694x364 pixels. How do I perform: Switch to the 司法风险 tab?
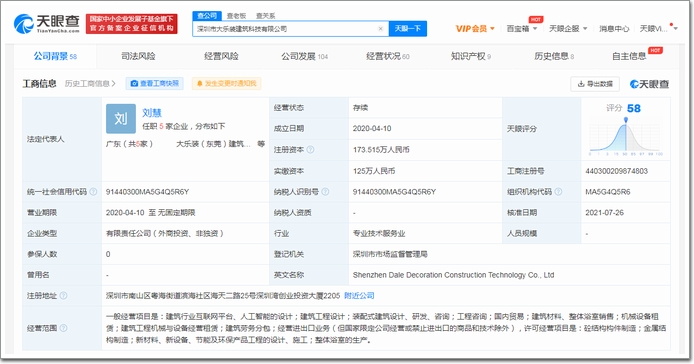(x=138, y=56)
